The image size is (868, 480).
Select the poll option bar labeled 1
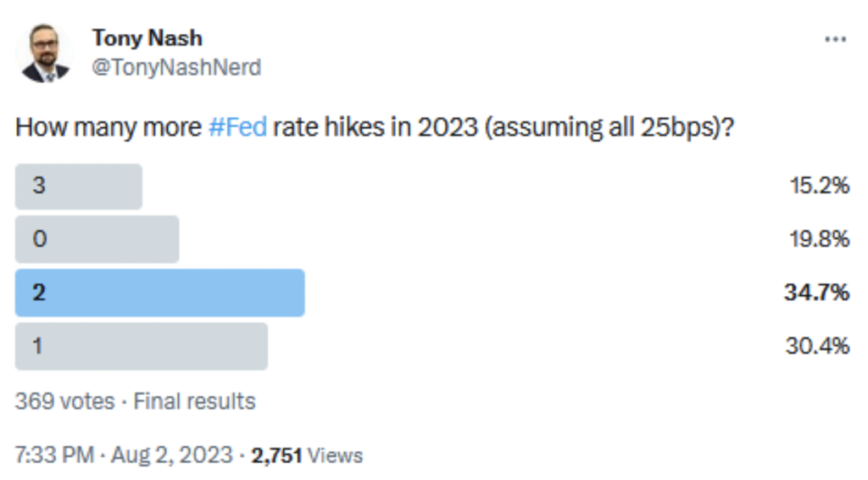(142, 347)
